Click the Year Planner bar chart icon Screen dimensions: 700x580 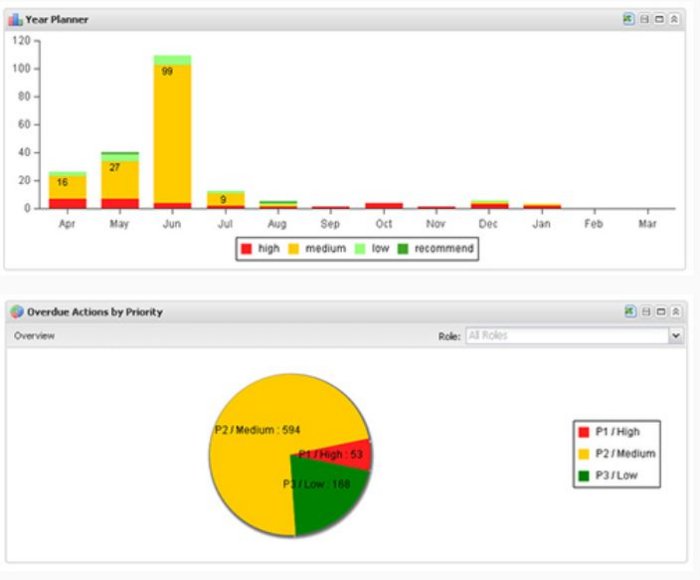click(16, 19)
